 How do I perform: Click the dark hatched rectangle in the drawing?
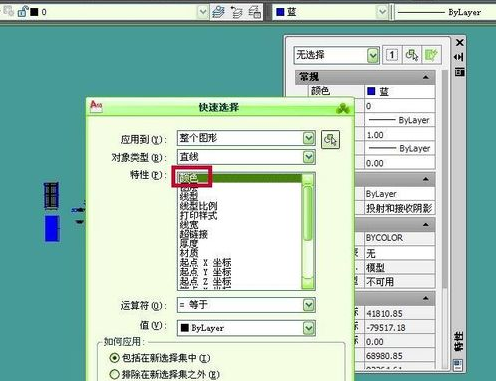[52, 196]
